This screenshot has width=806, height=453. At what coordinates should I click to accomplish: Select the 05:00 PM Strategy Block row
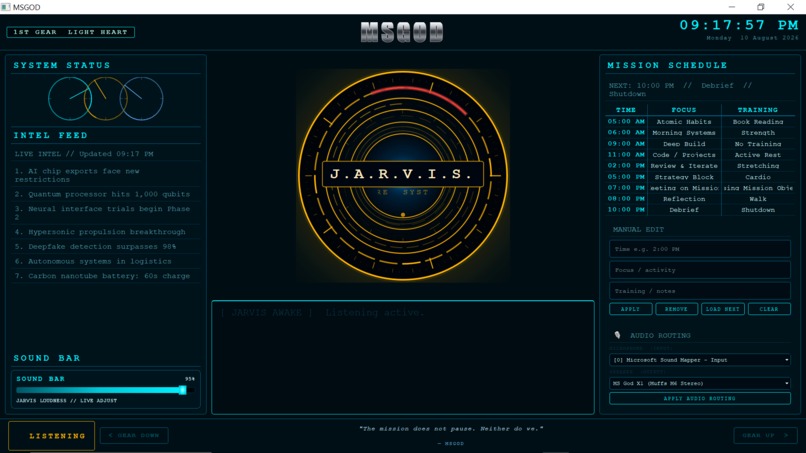coord(700,177)
